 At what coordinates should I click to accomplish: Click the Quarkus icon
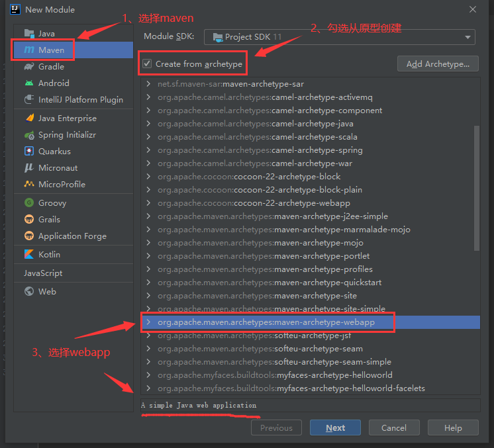pyautogui.click(x=29, y=151)
